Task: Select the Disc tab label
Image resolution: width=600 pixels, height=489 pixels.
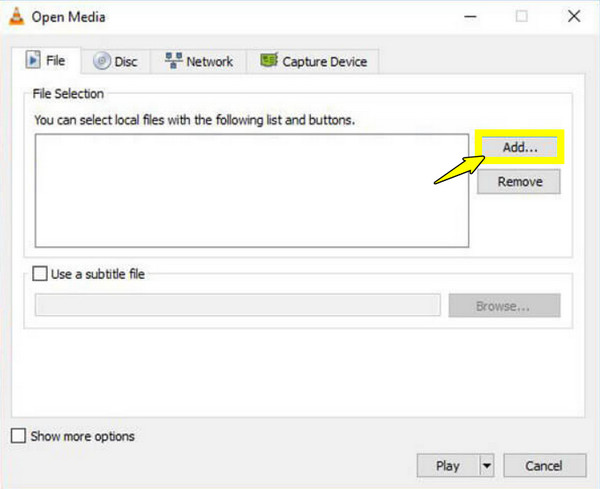Action: click(x=126, y=61)
